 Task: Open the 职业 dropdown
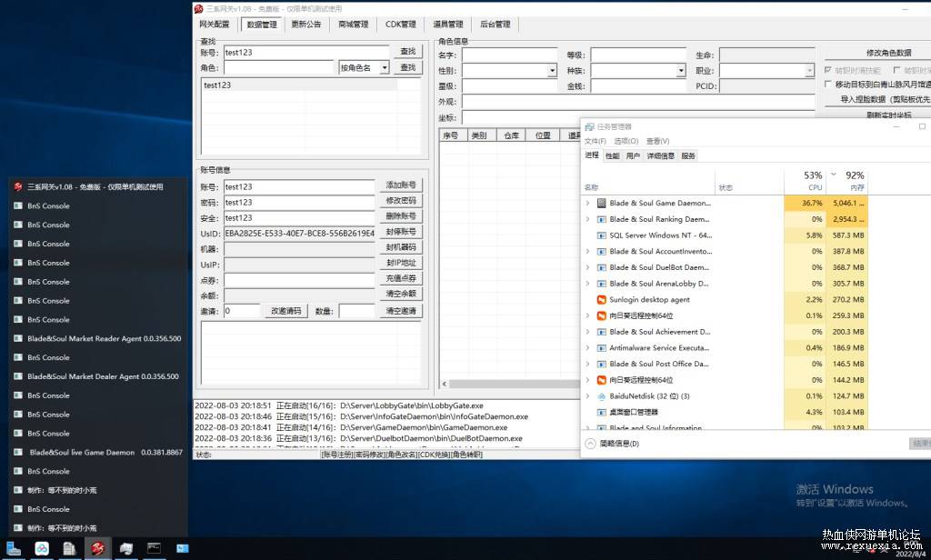point(809,71)
